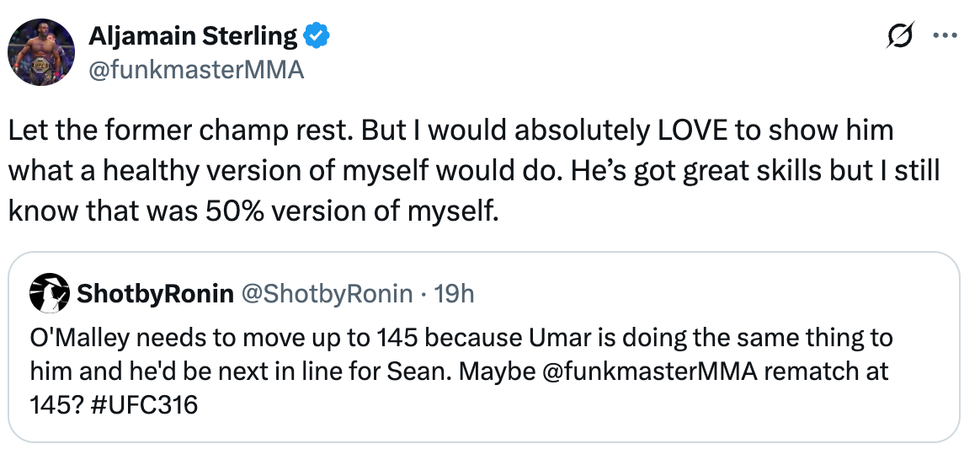
Task: Open the @ShotbyRonin handle
Action: point(327,293)
